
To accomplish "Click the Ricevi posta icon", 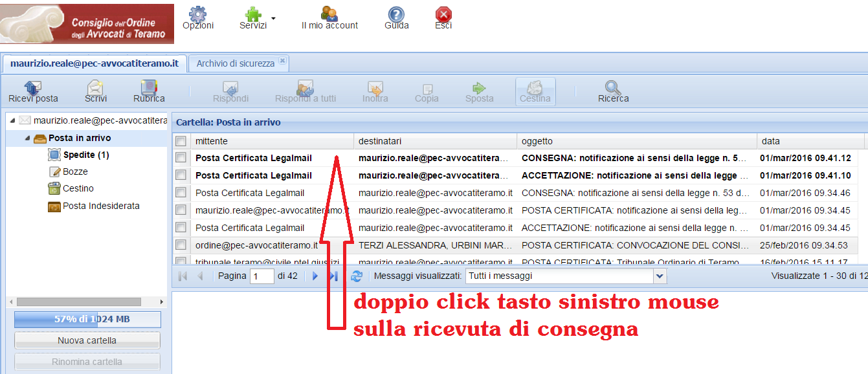I will [x=32, y=88].
